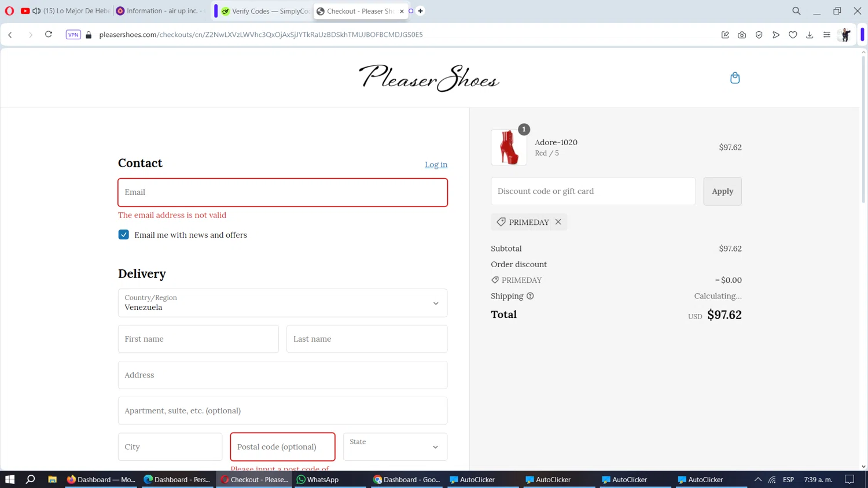
Task: Open the notifications center icon
Action: 849,479
